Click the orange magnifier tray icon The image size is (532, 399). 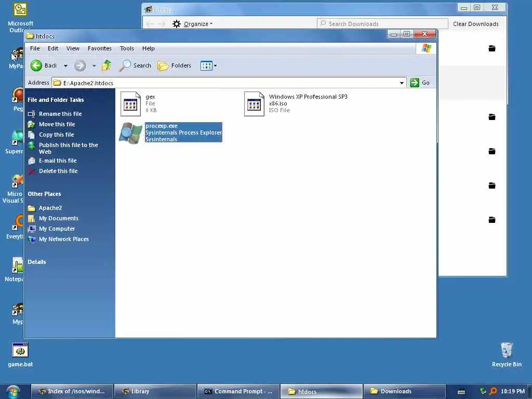point(493,391)
